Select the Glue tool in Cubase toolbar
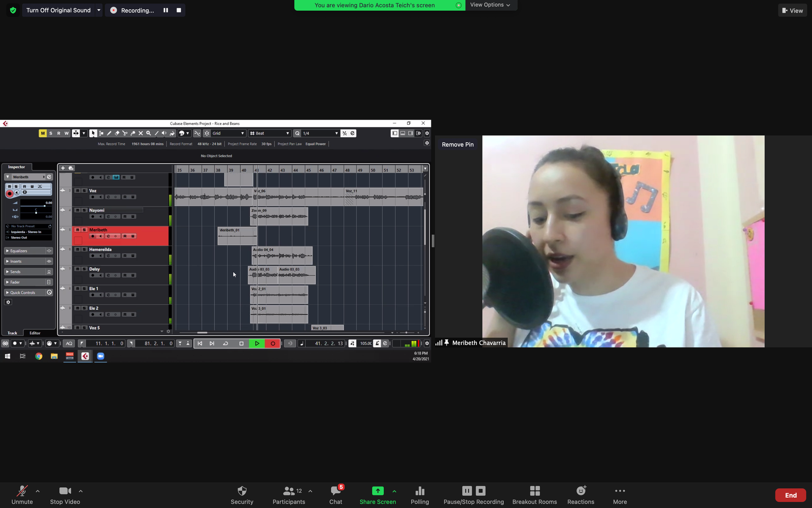 click(133, 133)
